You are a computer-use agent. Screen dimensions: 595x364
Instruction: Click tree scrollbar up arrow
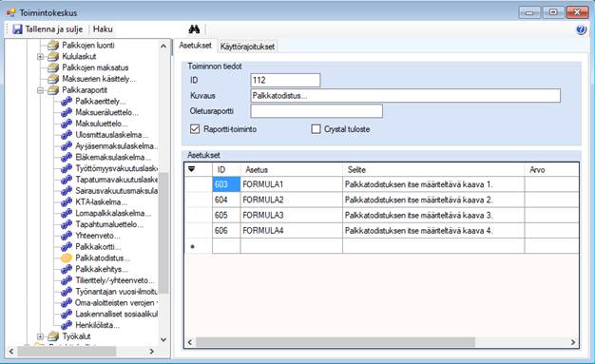pos(163,46)
